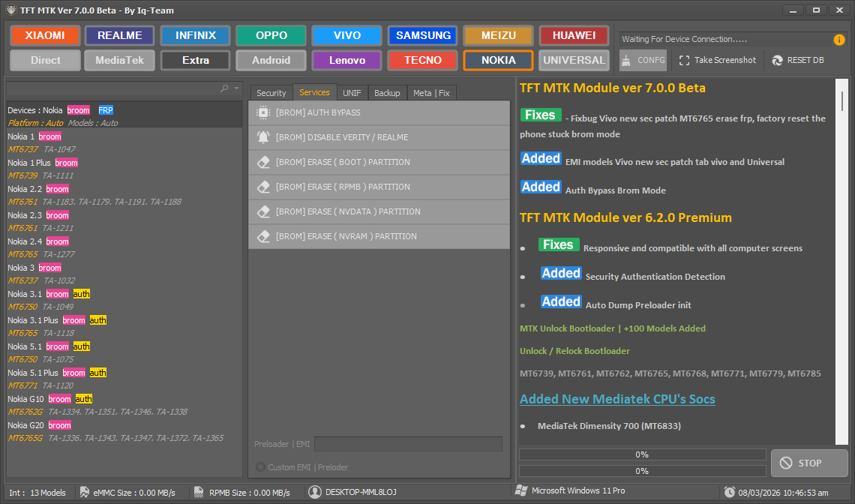Click the Take Screenshot capture icon

[x=683, y=60]
